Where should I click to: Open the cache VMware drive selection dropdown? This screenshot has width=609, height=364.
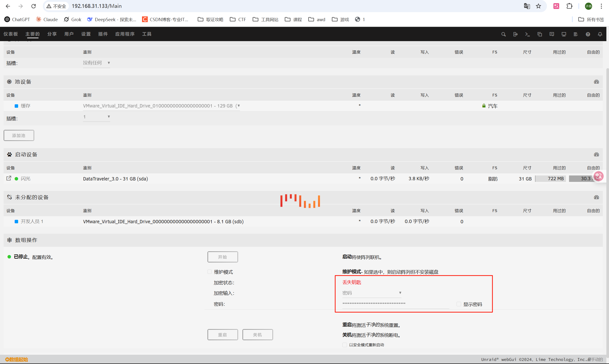click(x=161, y=106)
